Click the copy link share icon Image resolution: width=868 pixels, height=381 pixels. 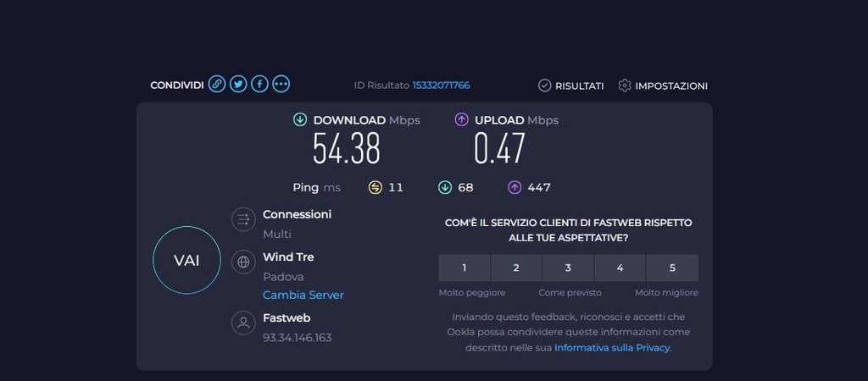(217, 84)
